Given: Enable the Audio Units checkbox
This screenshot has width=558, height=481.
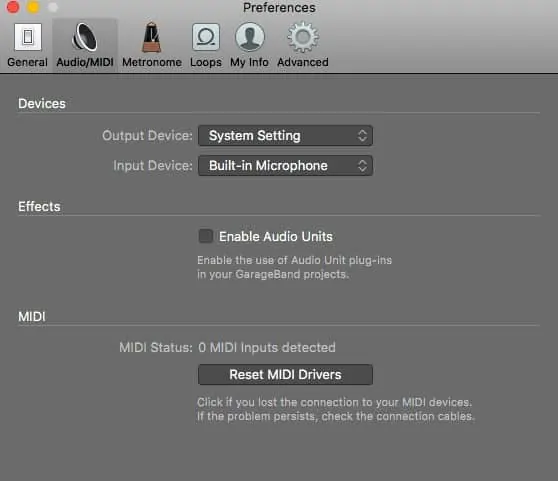Looking at the screenshot, I should click(x=206, y=236).
